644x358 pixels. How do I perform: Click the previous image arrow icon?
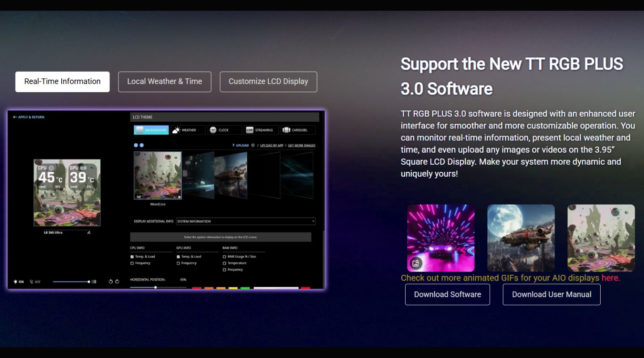(x=136, y=145)
